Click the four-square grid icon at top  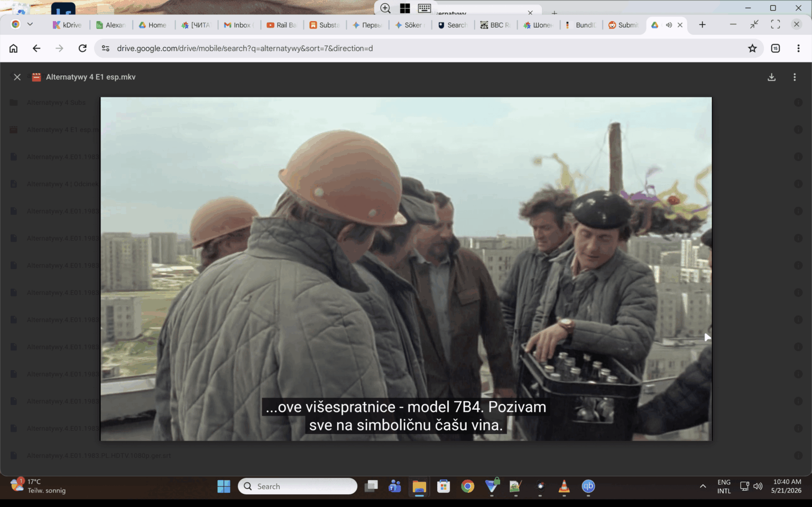pos(405,8)
